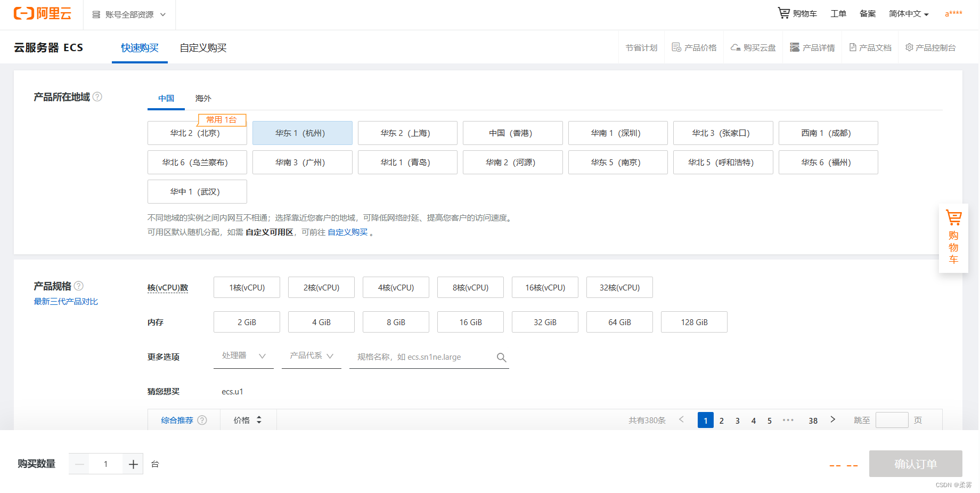Open 节省计划 link
980x493 pixels.
click(641, 47)
